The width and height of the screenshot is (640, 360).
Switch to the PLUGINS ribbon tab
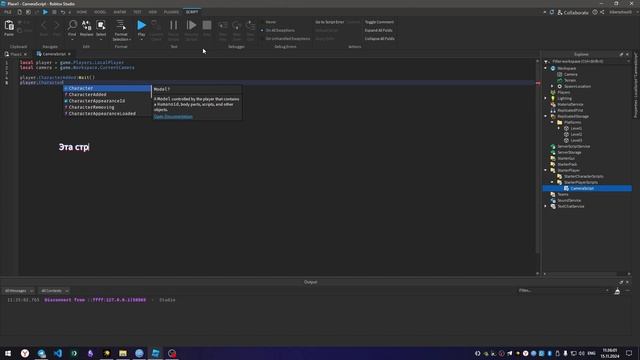click(171, 12)
